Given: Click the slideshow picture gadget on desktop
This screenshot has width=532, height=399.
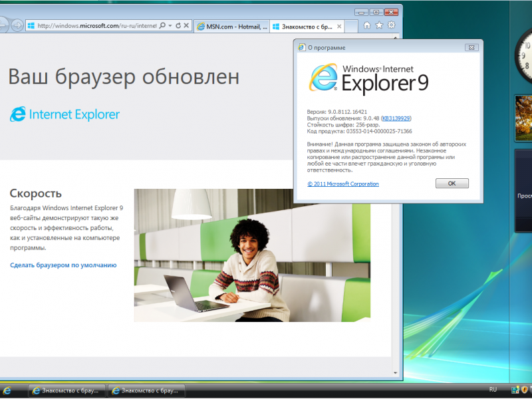Looking at the screenshot, I should [x=523, y=118].
